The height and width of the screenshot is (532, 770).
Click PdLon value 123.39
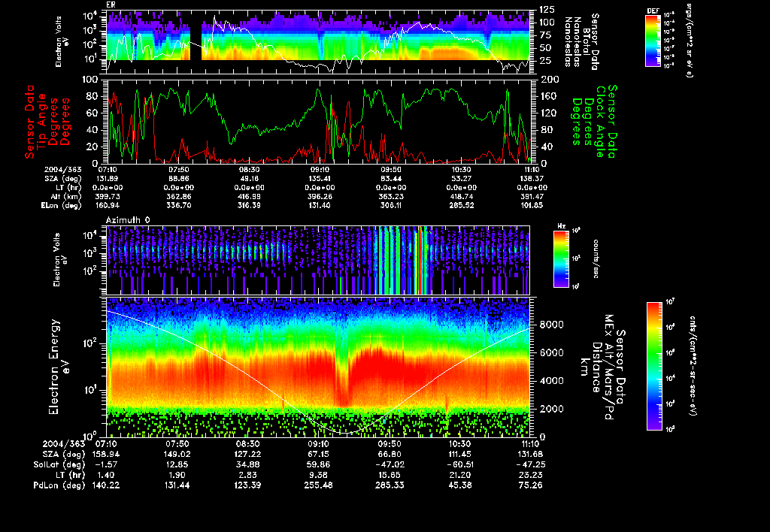(247, 485)
